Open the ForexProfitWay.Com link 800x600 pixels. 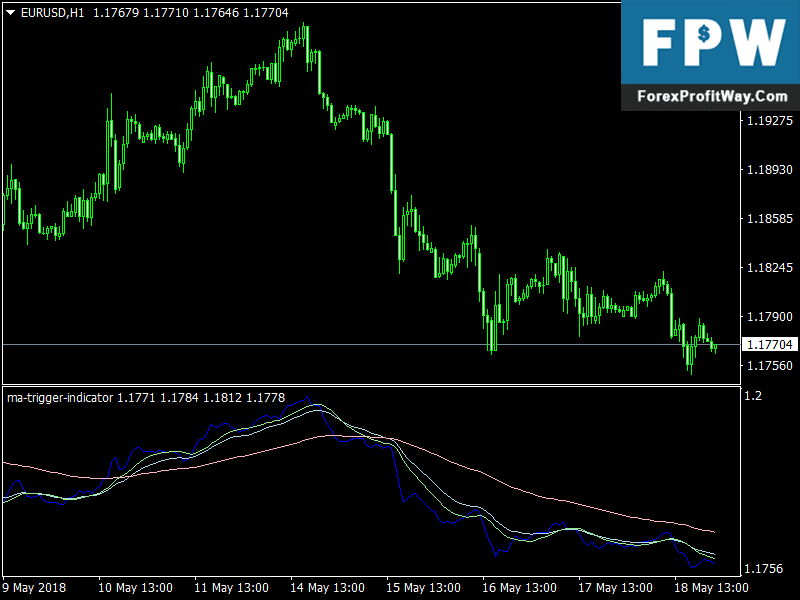tap(712, 96)
